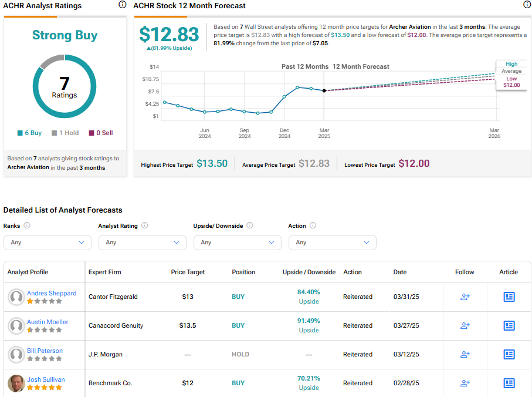532x397 pixels.
Task: Click the Lowest Price Target $12.00 value
Action: [414, 163]
